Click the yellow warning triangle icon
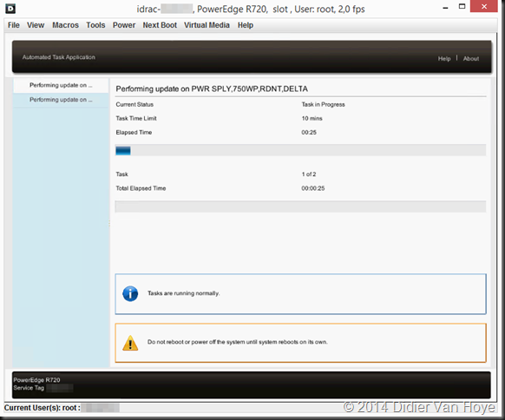This screenshot has height=420, width=505. click(x=130, y=343)
